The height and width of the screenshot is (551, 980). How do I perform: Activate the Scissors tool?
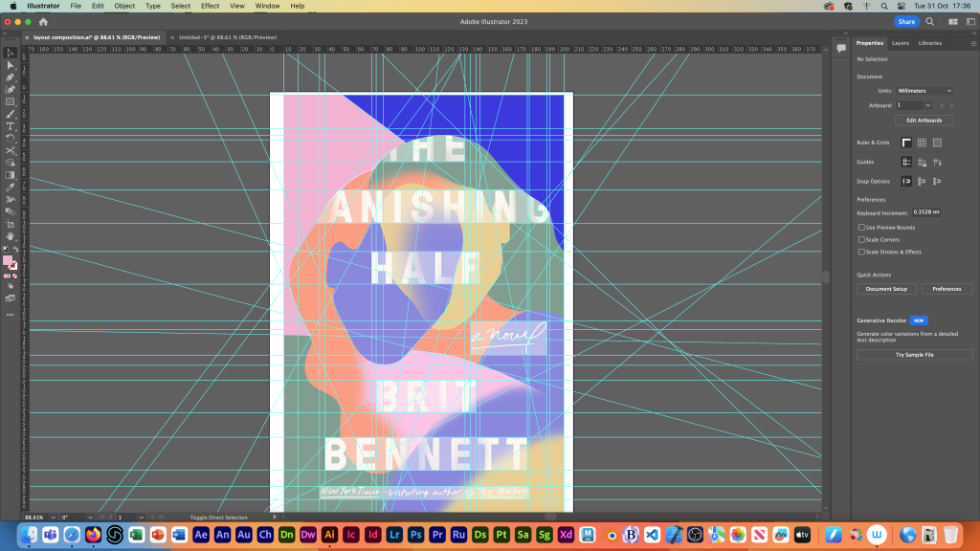(11, 151)
